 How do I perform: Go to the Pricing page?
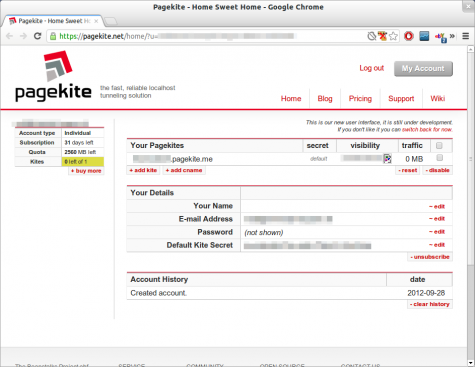coord(360,99)
